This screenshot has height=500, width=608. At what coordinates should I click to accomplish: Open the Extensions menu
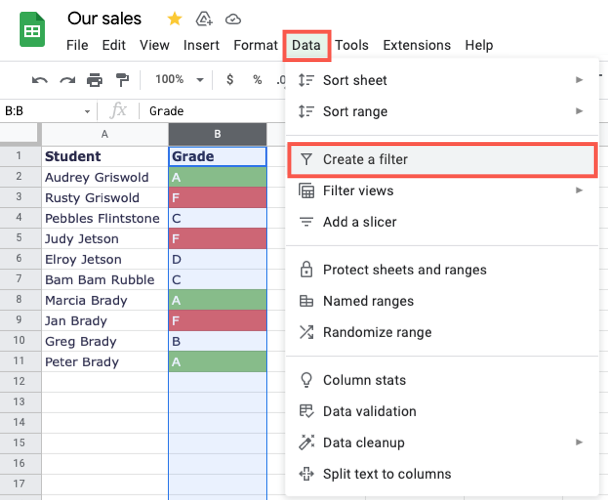click(x=417, y=45)
